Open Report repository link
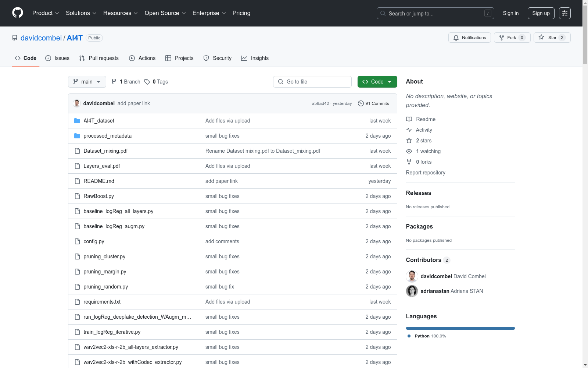 tap(426, 173)
